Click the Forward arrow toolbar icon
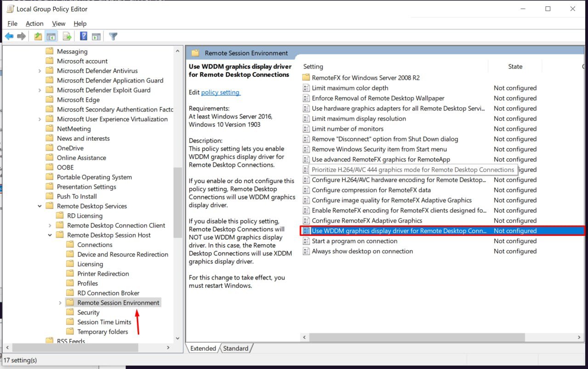This screenshot has width=588, height=369. coord(22,37)
